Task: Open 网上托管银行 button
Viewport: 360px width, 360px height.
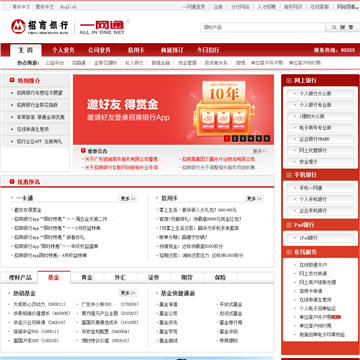Action: tap(320, 150)
